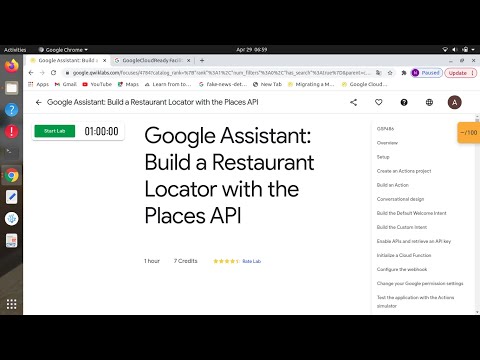This screenshot has height=360, width=480.
Task: Open the Migrating a M... bookmark
Action: click(311, 84)
